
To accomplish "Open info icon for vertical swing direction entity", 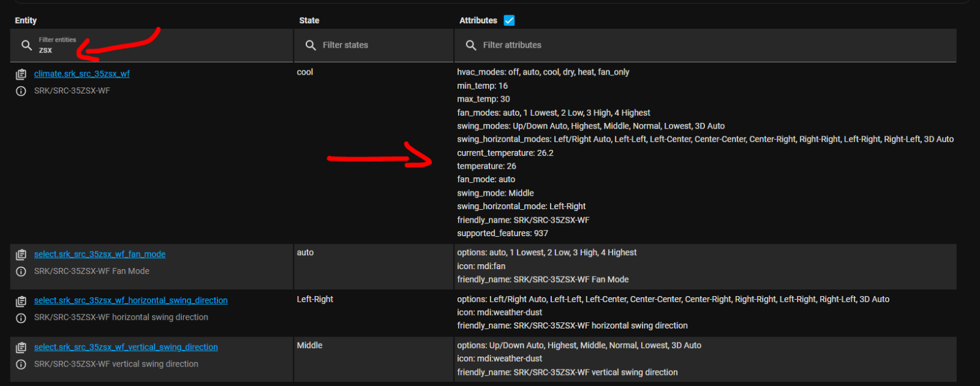I will point(21,365).
